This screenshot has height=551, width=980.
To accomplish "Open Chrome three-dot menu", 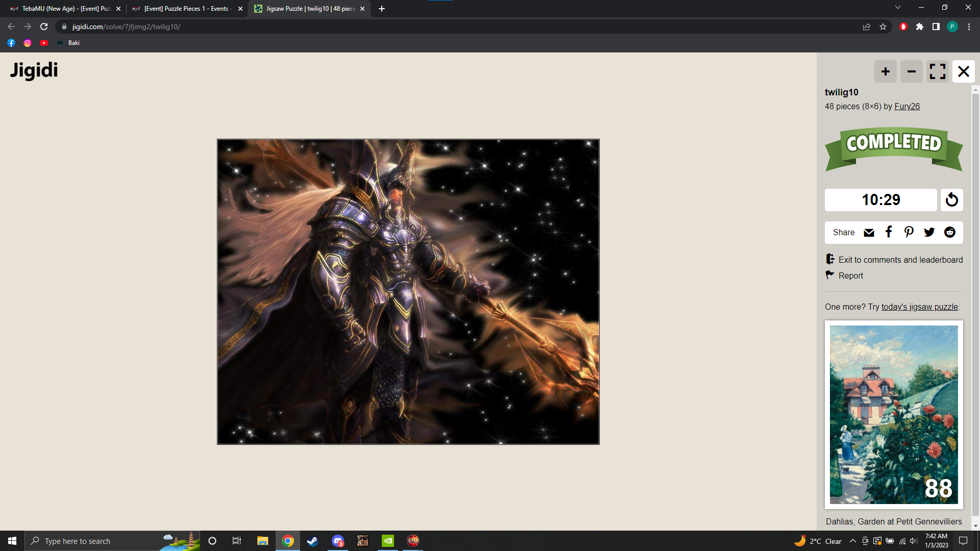I will tap(969, 27).
